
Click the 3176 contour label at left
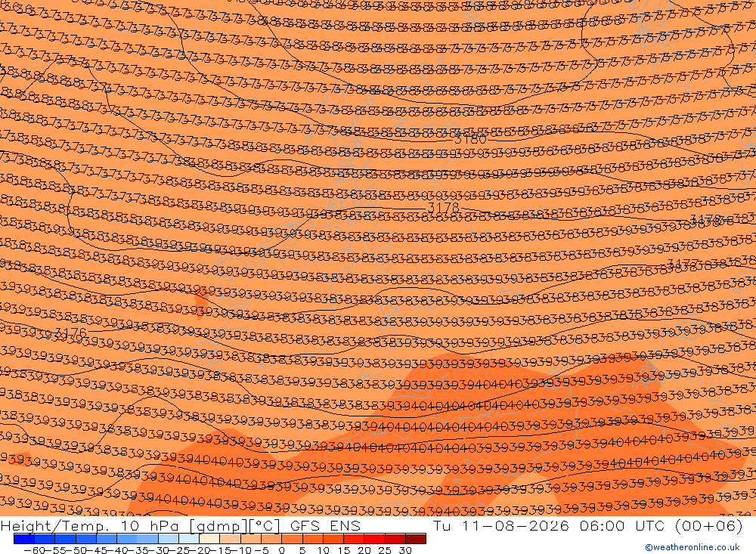pyautogui.click(x=70, y=333)
